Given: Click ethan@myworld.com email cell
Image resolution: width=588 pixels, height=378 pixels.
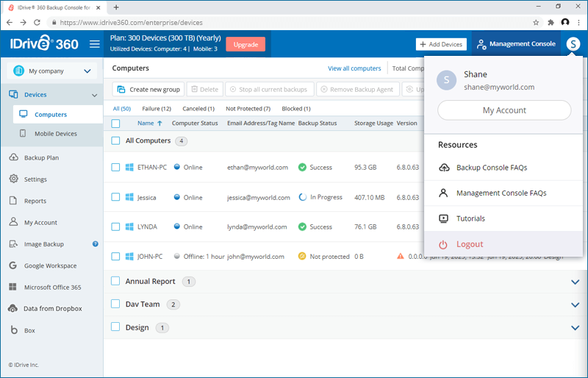Looking at the screenshot, I should [x=258, y=168].
